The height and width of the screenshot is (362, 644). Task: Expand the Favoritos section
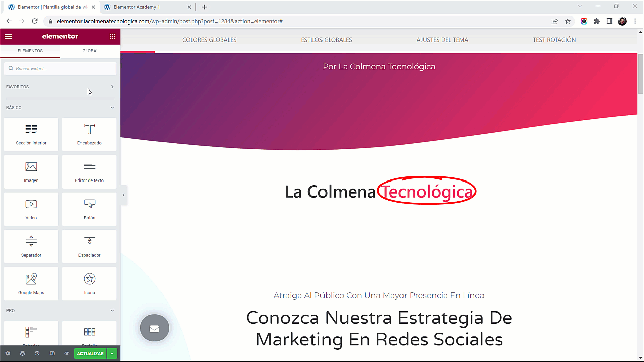pyautogui.click(x=112, y=87)
